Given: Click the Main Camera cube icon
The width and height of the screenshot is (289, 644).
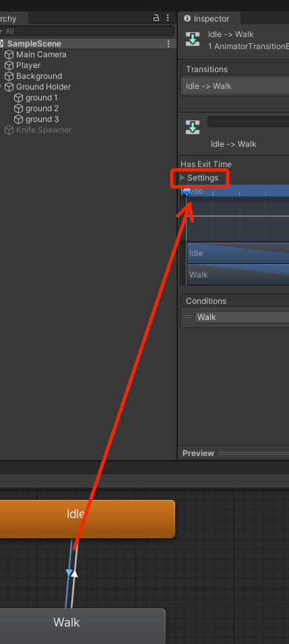Looking at the screenshot, I should pyautogui.click(x=9, y=55).
